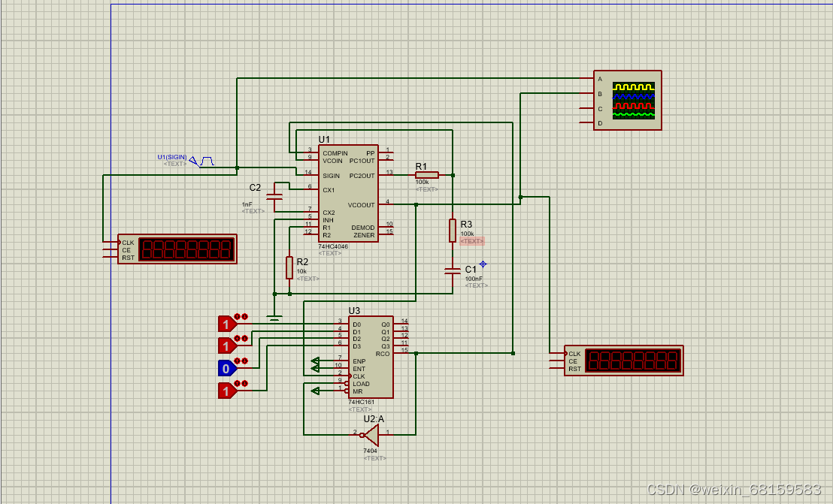833x504 pixels.
Task: Select the U1(SIGIN) pulse generator symbol
Action: [202, 161]
